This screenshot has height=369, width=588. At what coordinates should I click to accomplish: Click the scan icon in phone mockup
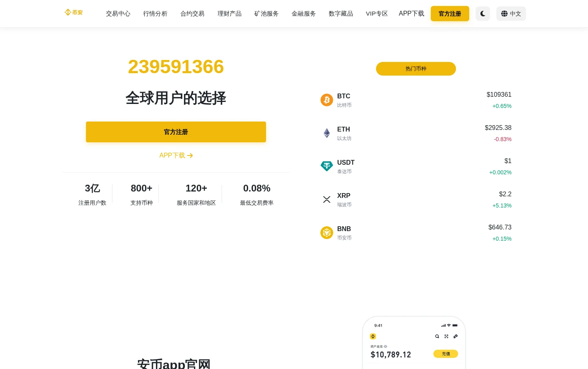point(446,337)
